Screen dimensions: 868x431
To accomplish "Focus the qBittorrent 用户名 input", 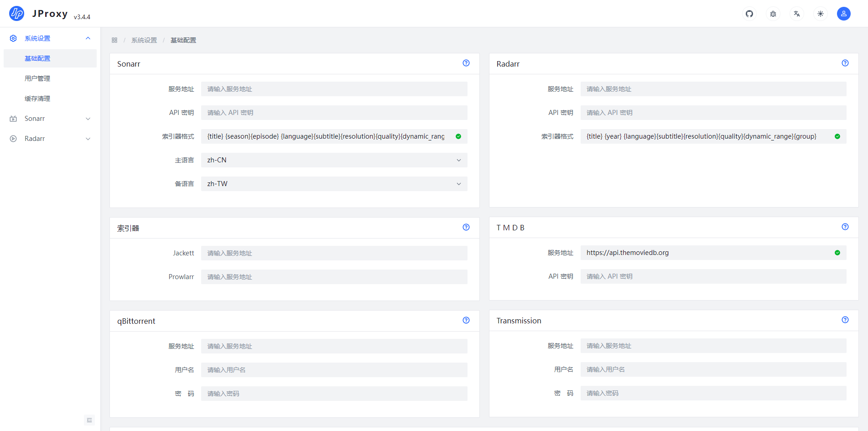I will point(334,370).
